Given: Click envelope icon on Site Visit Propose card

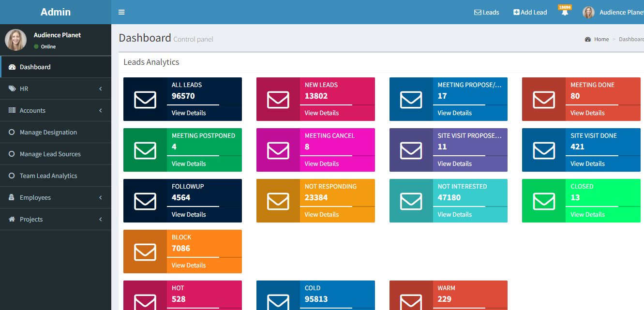Looking at the screenshot, I should coord(411,150).
